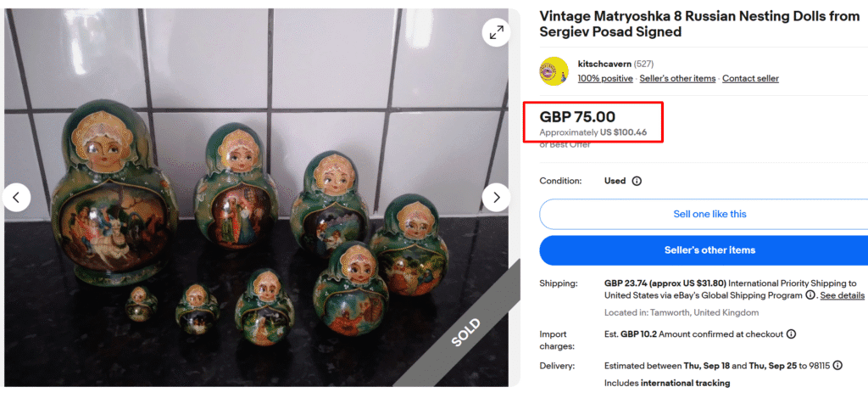Click the SOLD banner on the image
This screenshot has width=868, height=398.
465,332
